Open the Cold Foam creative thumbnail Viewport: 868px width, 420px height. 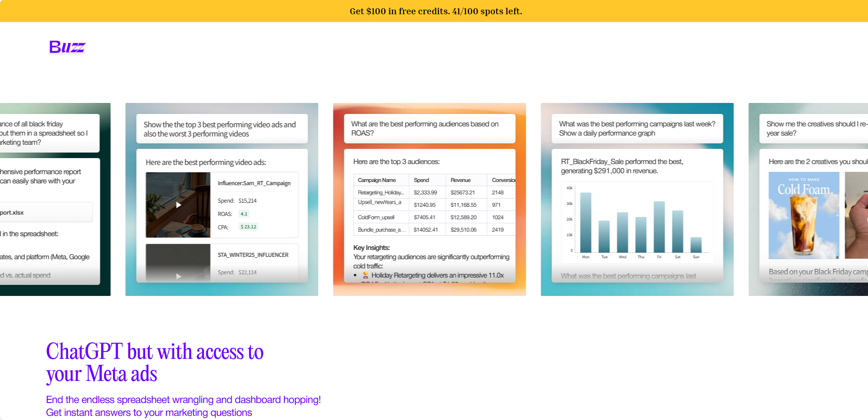click(804, 216)
